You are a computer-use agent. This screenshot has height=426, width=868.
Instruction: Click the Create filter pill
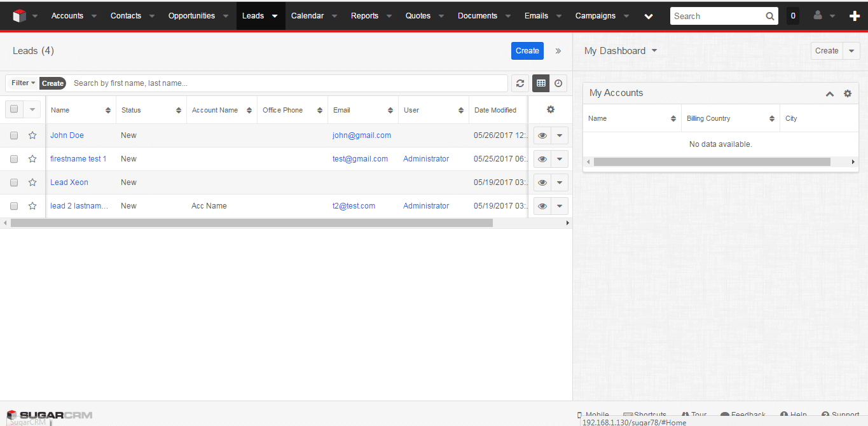pyautogui.click(x=53, y=83)
